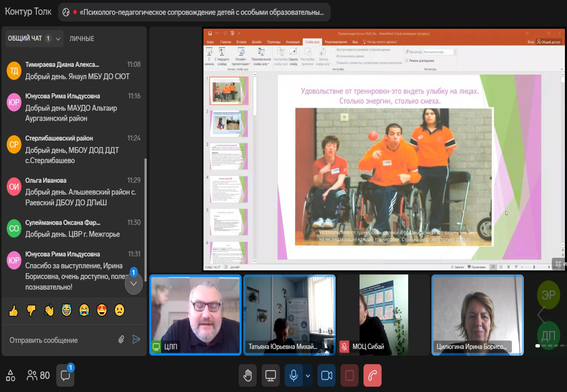Click the record stop square icon

349,375
